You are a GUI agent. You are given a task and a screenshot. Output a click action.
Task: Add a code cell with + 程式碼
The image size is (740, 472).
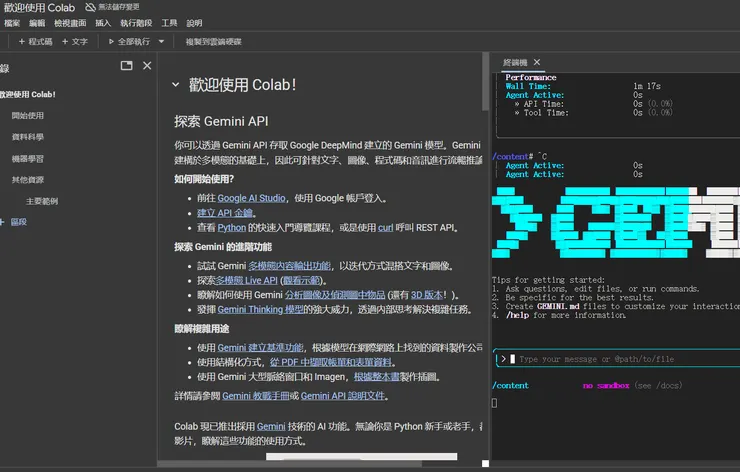point(35,42)
